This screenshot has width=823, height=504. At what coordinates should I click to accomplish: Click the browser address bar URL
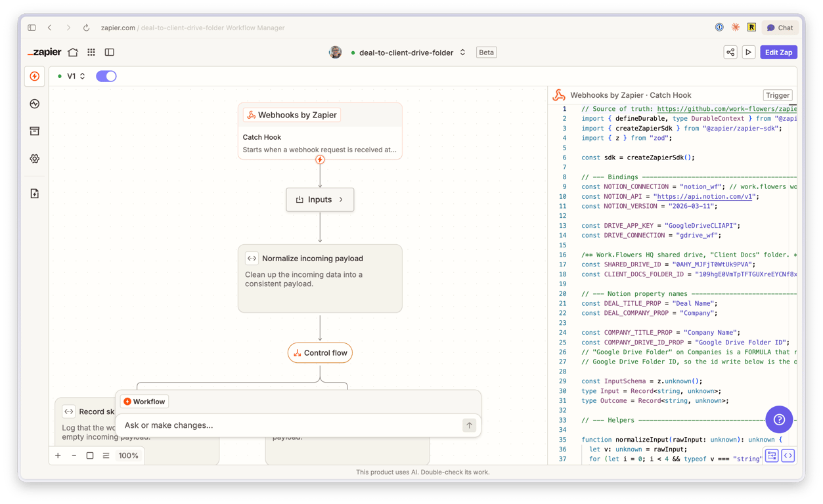click(192, 28)
